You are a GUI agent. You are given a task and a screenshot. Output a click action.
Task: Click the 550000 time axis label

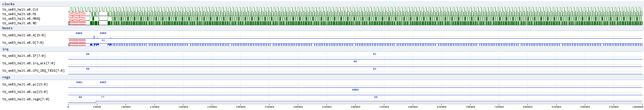tap(384, 107)
